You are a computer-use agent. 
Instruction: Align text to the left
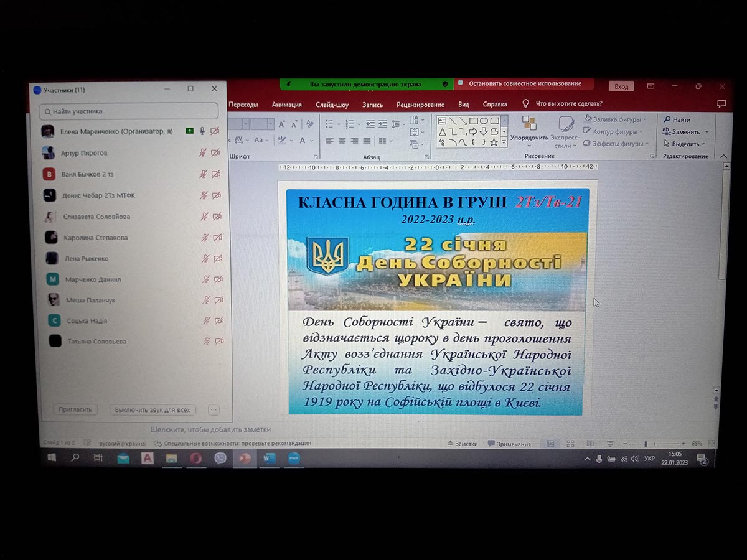329,141
